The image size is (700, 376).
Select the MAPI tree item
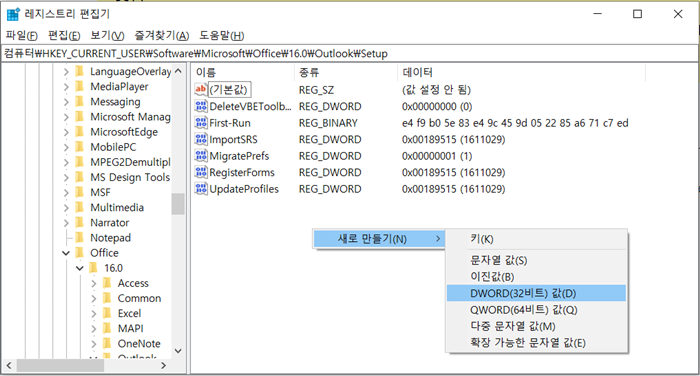(x=130, y=329)
